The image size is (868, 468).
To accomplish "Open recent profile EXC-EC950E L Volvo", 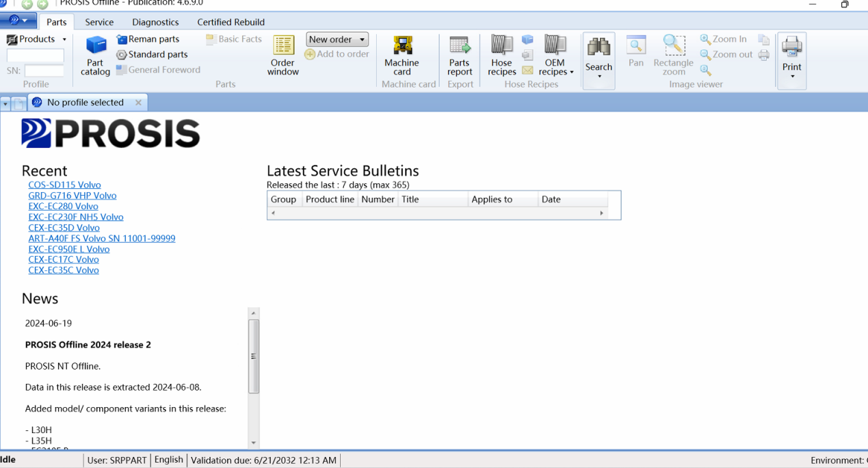I will (69, 249).
